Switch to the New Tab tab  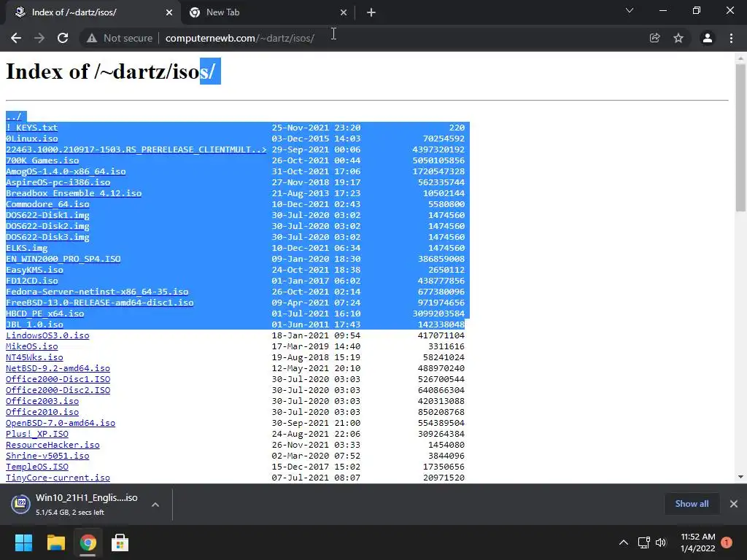pos(268,13)
